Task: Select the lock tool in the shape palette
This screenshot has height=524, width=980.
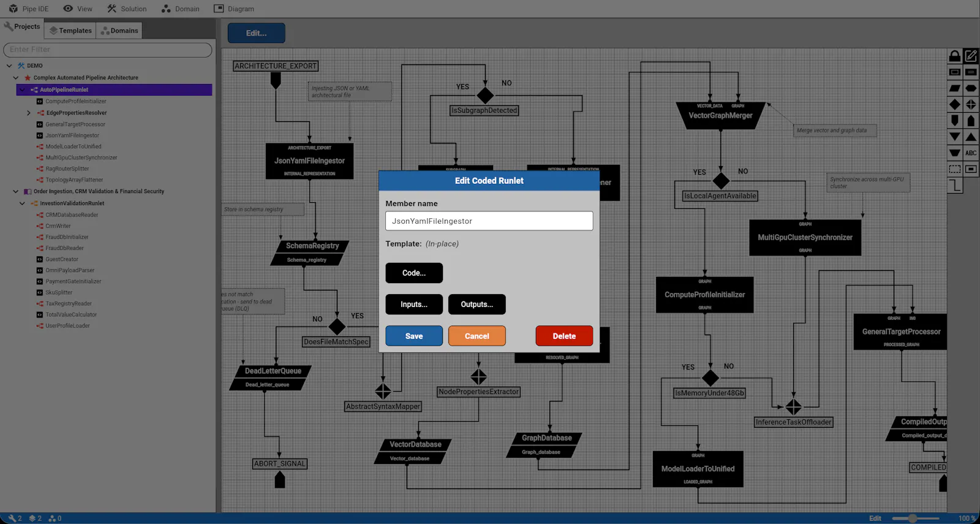Action: 954,56
